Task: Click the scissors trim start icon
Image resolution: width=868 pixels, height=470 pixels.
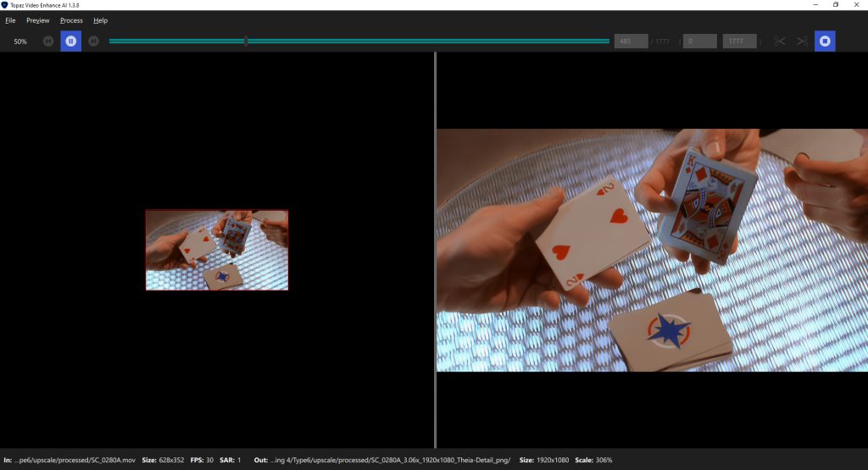Action: click(780, 41)
